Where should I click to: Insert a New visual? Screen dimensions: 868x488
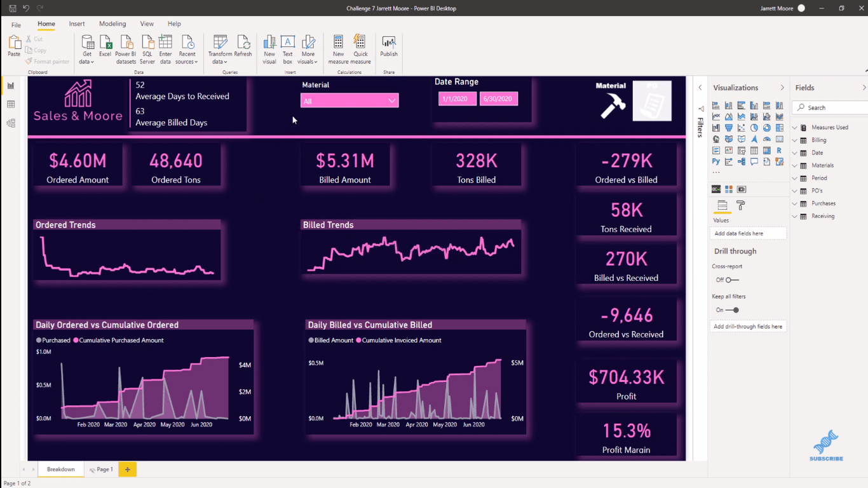pos(269,50)
